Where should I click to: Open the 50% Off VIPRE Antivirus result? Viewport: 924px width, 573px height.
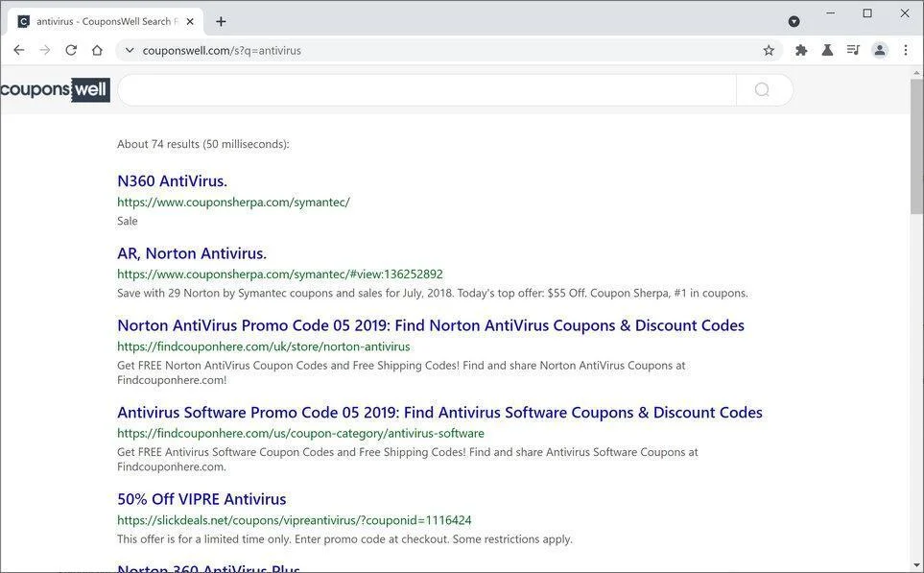pyautogui.click(x=201, y=499)
